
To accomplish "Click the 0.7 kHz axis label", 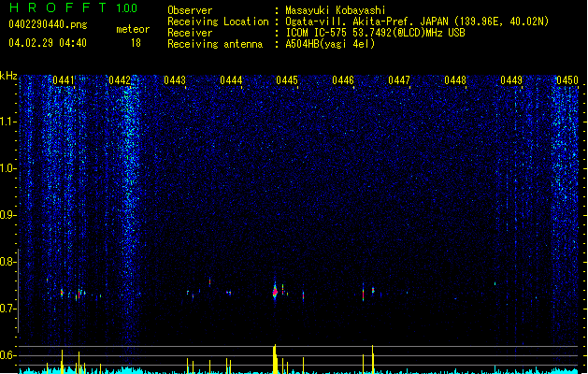I will (x=8, y=309).
